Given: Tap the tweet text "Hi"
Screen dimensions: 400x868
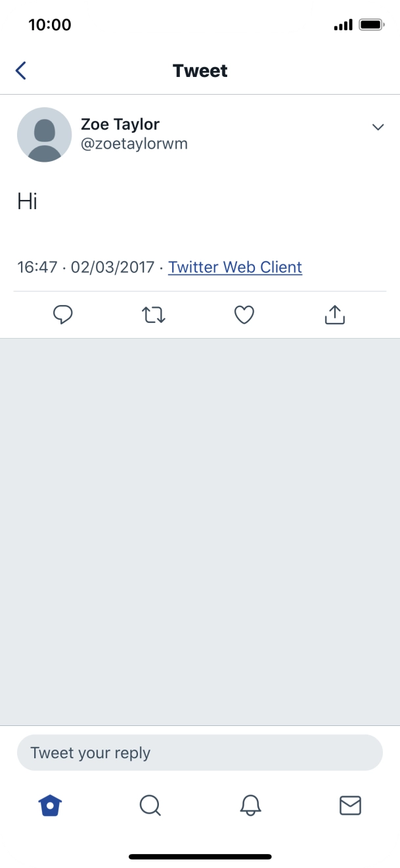Looking at the screenshot, I should tap(27, 201).
